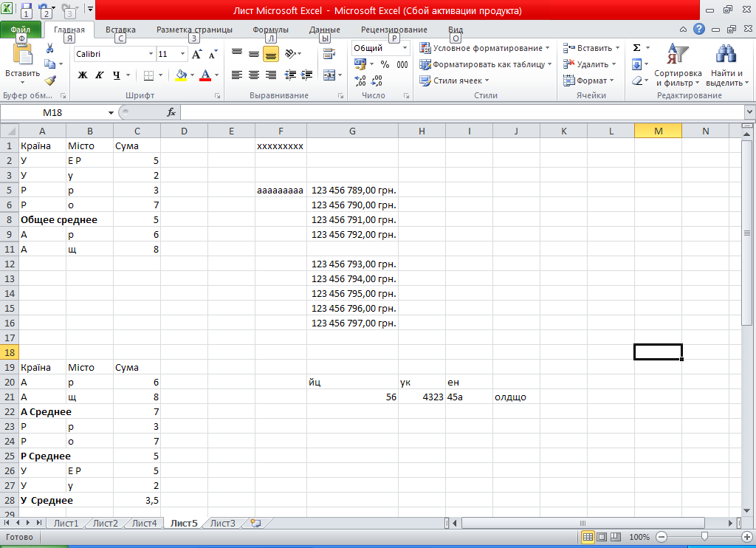Open Лист1 sheet tab
The width and height of the screenshot is (756, 548).
(x=66, y=523)
